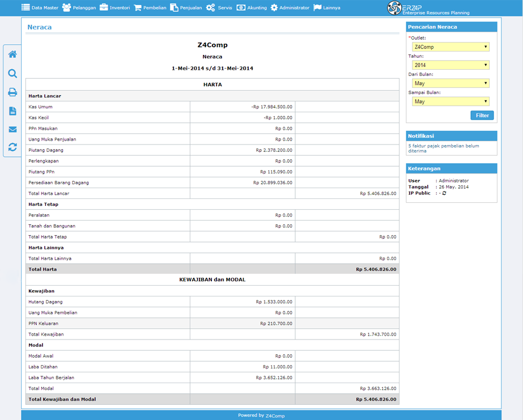Open the Outlet dropdown showing Z4Comp
This screenshot has height=420, width=523.
tap(450, 46)
